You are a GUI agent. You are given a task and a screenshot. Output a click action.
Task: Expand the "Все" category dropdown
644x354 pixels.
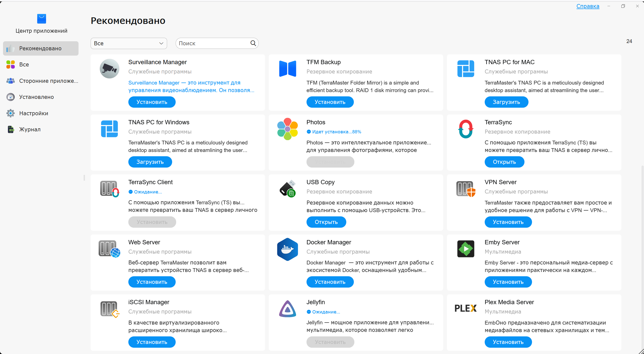pyautogui.click(x=129, y=43)
